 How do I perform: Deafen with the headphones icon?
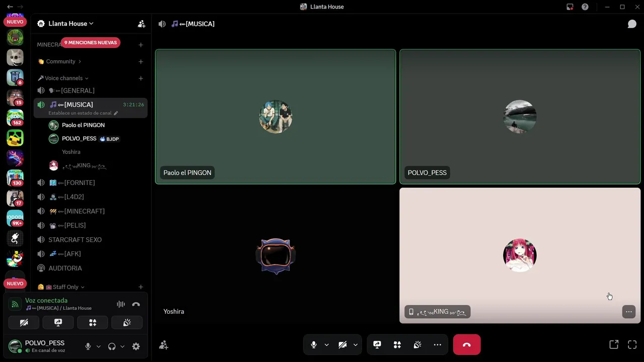(x=112, y=346)
